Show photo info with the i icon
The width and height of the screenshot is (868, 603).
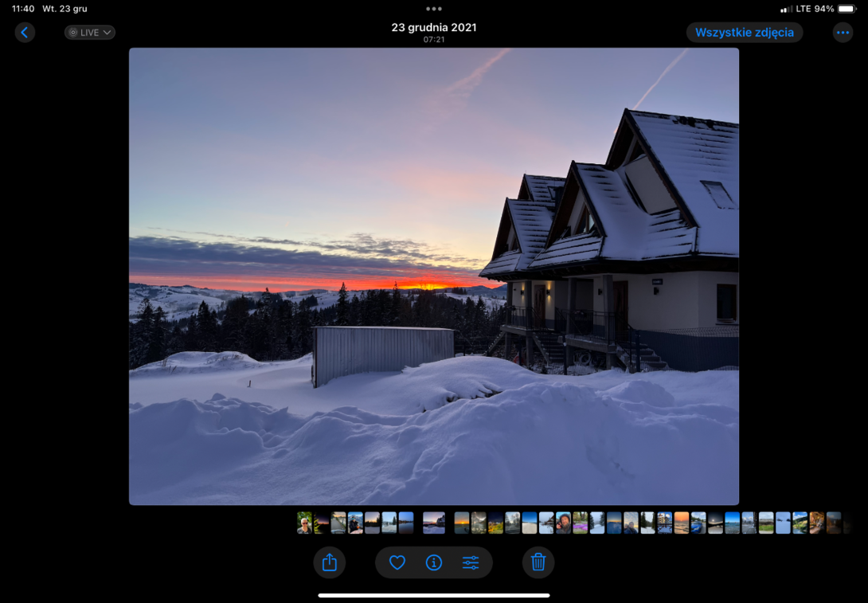click(433, 562)
